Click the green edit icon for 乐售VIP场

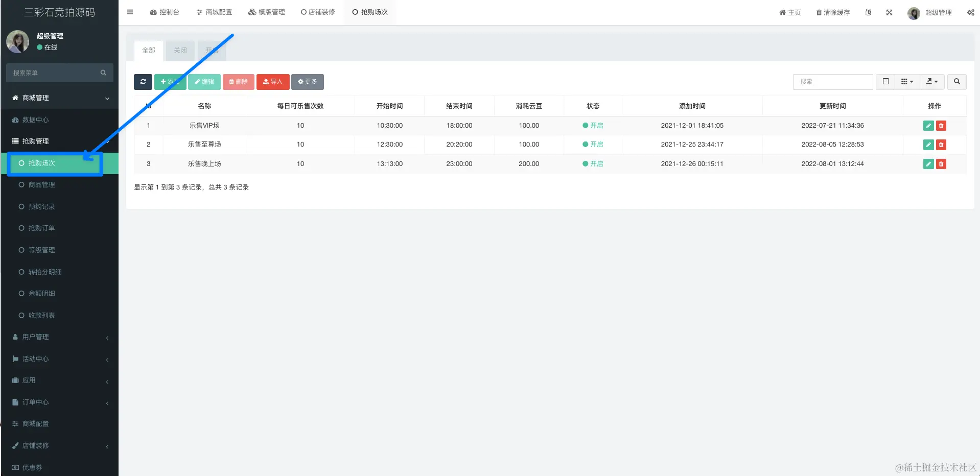pos(928,126)
